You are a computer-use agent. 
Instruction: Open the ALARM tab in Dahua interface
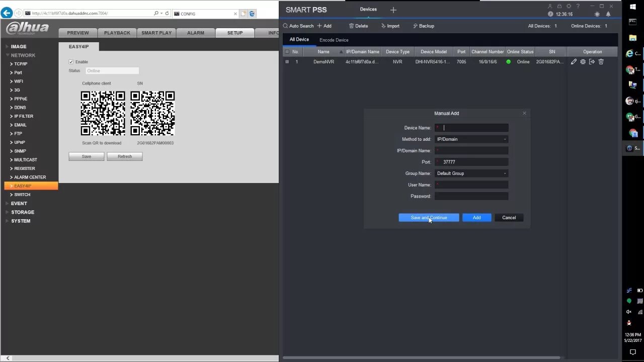(x=196, y=33)
